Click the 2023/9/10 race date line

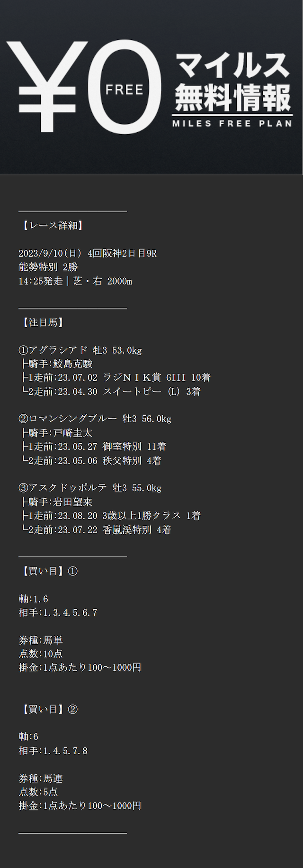click(x=88, y=254)
